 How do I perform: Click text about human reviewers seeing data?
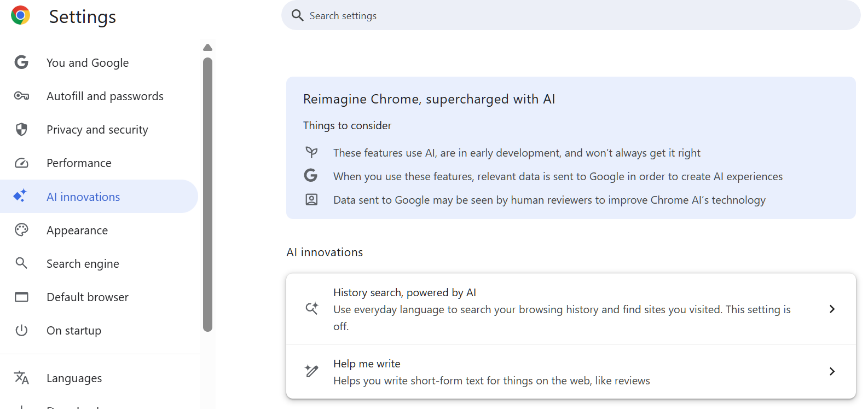click(549, 200)
